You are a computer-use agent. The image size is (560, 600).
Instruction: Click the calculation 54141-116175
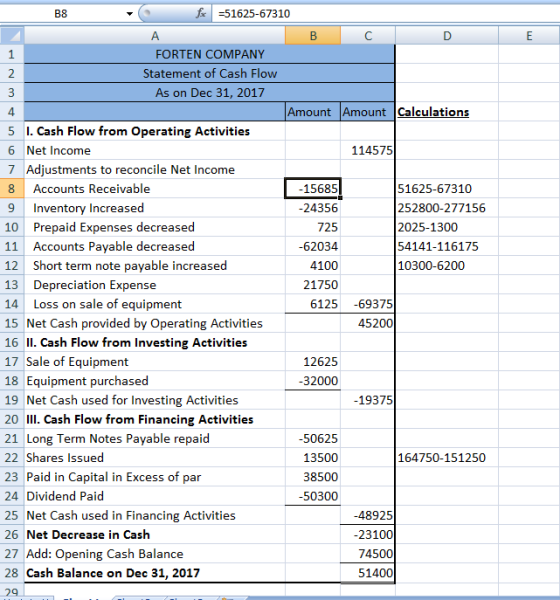pos(438,246)
